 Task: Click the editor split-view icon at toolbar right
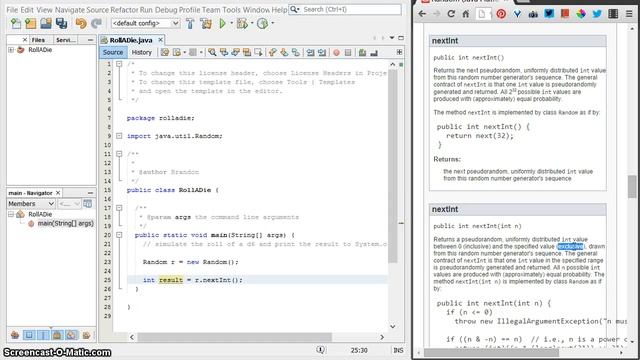(x=399, y=52)
